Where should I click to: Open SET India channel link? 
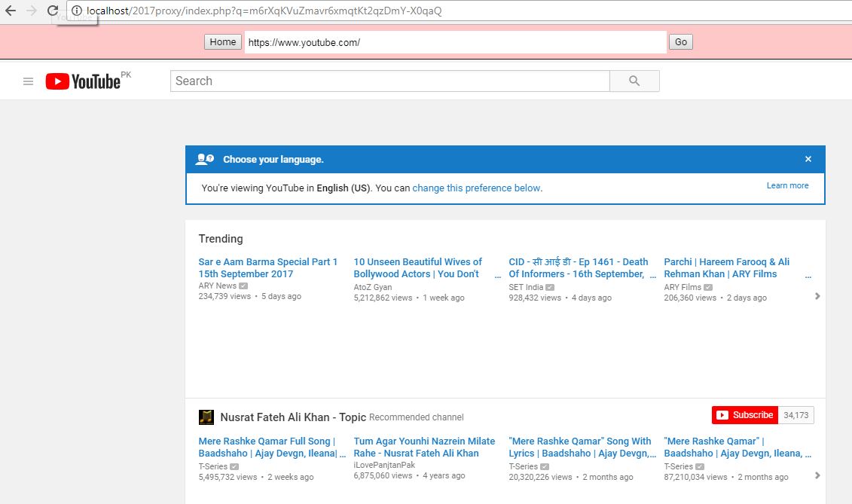tap(525, 288)
